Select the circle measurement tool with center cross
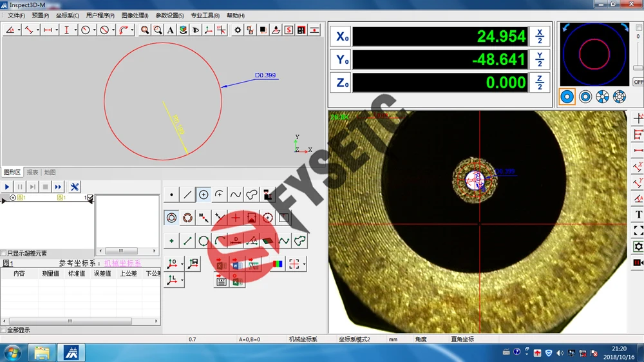 tap(204, 195)
